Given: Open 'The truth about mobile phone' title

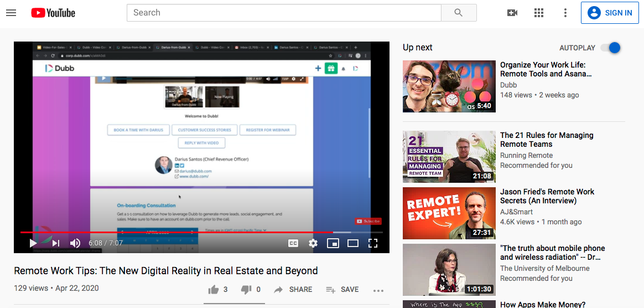Looking at the screenshot, I should (x=552, y=253).
